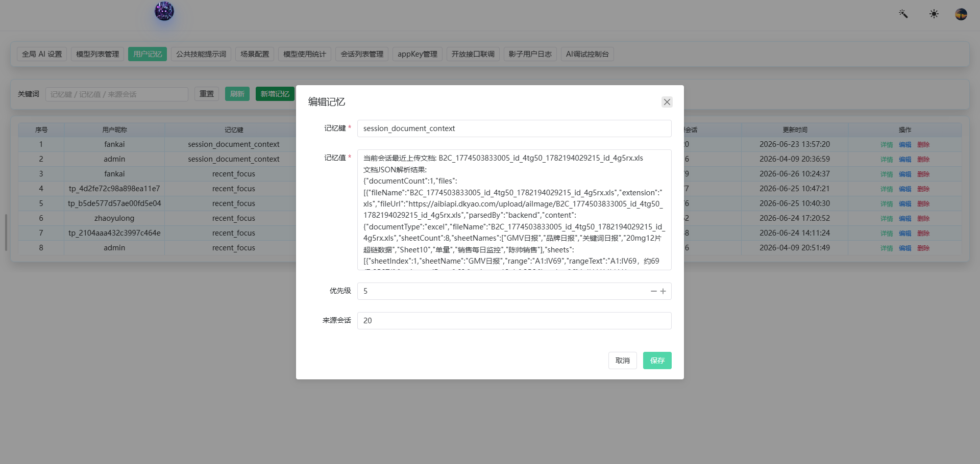This screenshot has height=464, width=980.
Task: Click the 关键词 search input
Action: pyautogui.click(x=117, y=94)
